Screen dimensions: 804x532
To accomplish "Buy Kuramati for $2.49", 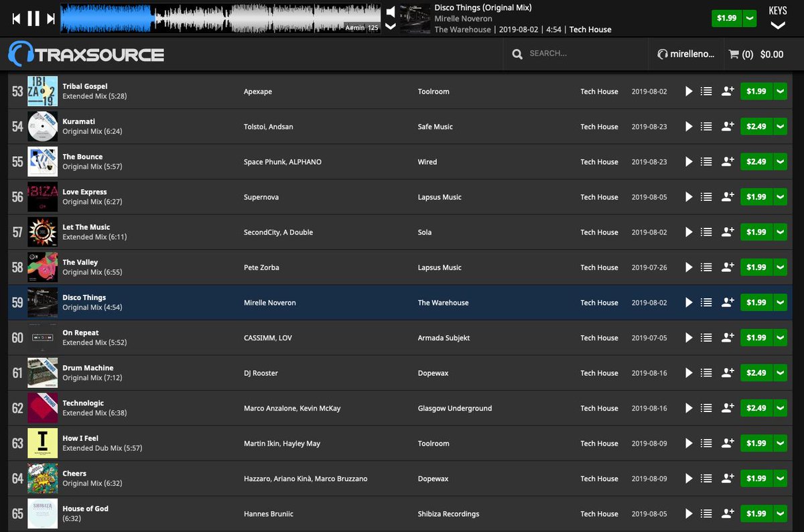I will (756, 127).
